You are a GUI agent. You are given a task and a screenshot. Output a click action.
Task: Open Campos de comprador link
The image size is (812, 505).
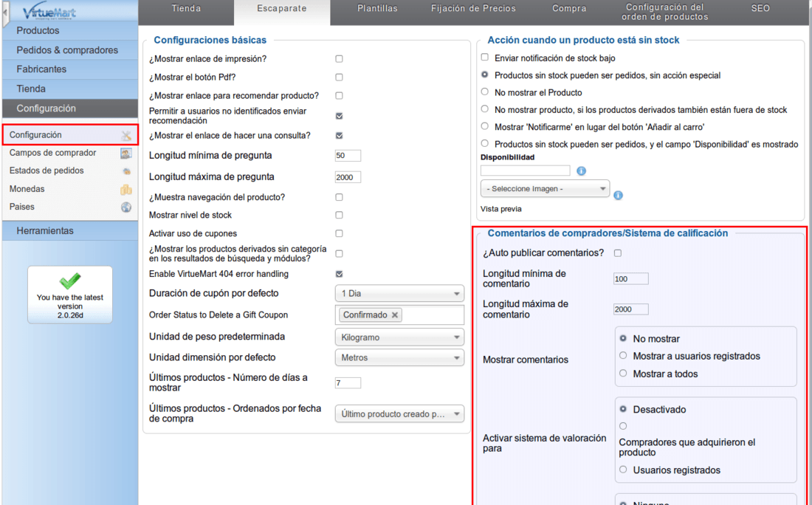tap(53, 153)
